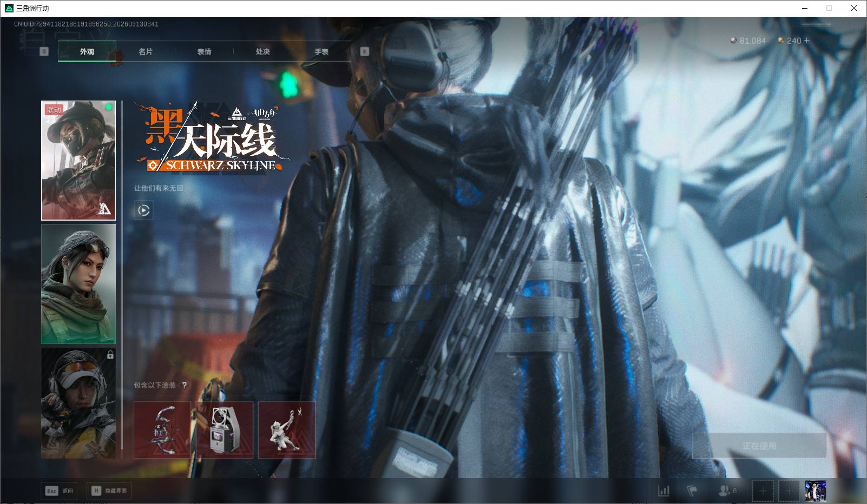Click the 让他们有来无回 description text
This screenshot has height=504, width=867.
[x=159, y=188]
